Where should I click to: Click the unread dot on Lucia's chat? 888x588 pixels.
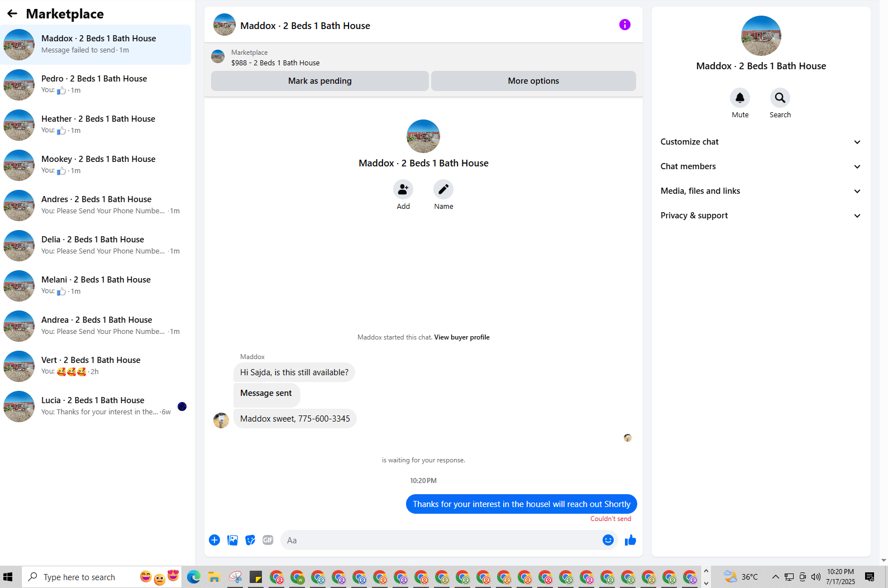pos(182,407)
